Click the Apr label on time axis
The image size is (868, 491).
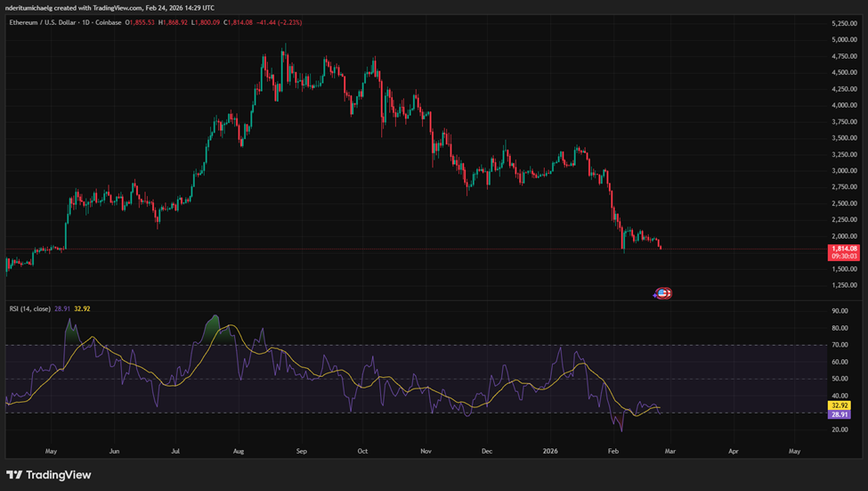(x=734, y=451)
